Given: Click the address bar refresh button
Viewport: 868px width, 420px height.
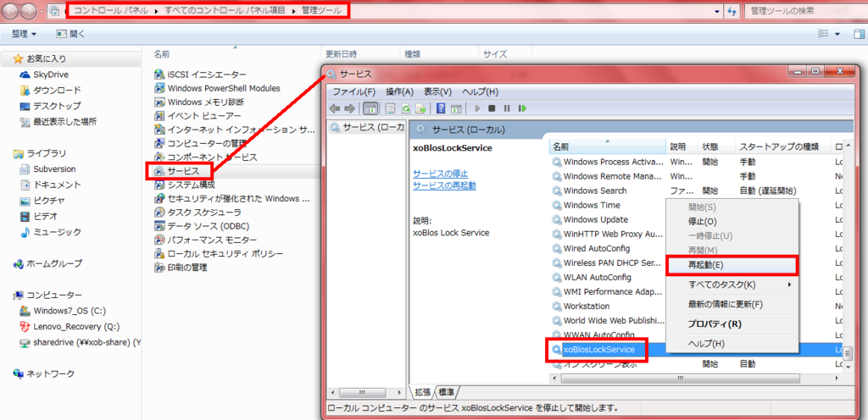Looking at the screenshot, I should point(732,11).
